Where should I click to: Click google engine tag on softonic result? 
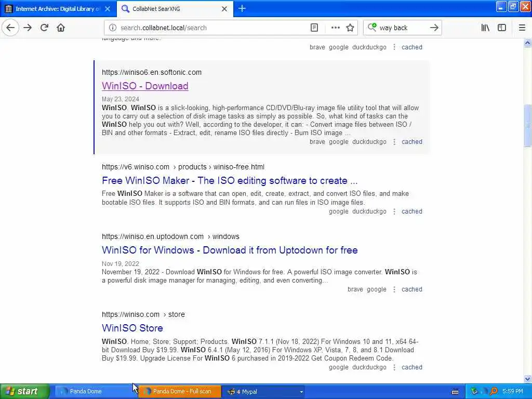(x=339, y=142)
